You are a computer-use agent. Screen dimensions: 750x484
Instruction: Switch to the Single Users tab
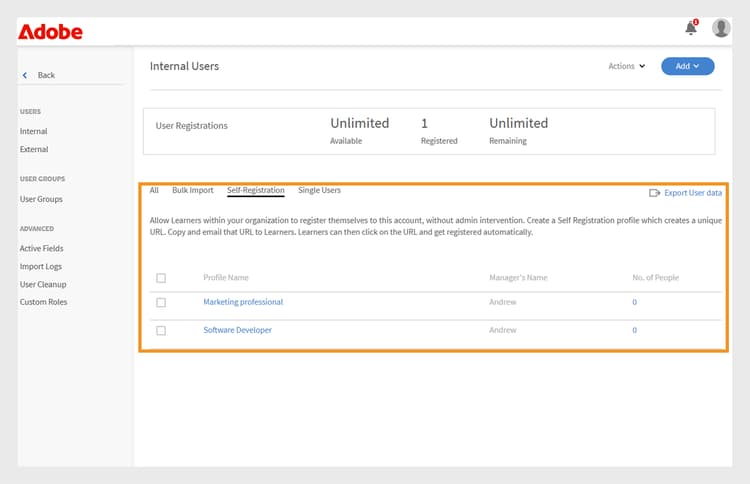[319, 190]
